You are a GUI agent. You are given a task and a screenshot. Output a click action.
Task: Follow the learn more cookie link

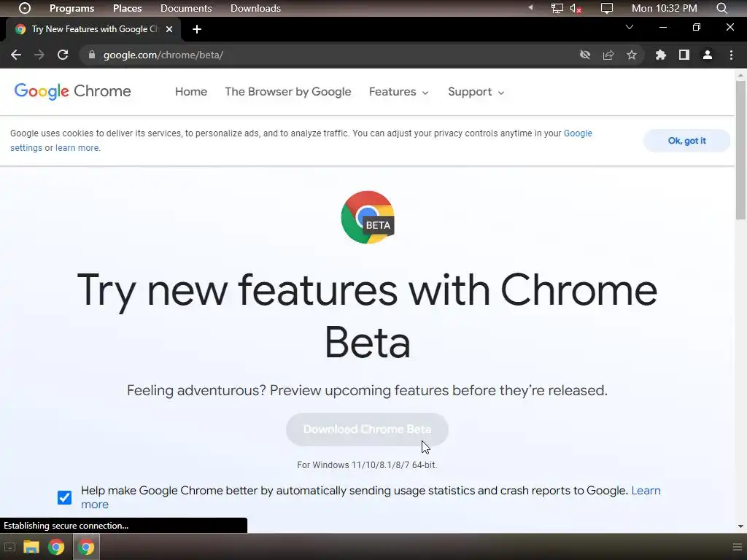point(77,147)
